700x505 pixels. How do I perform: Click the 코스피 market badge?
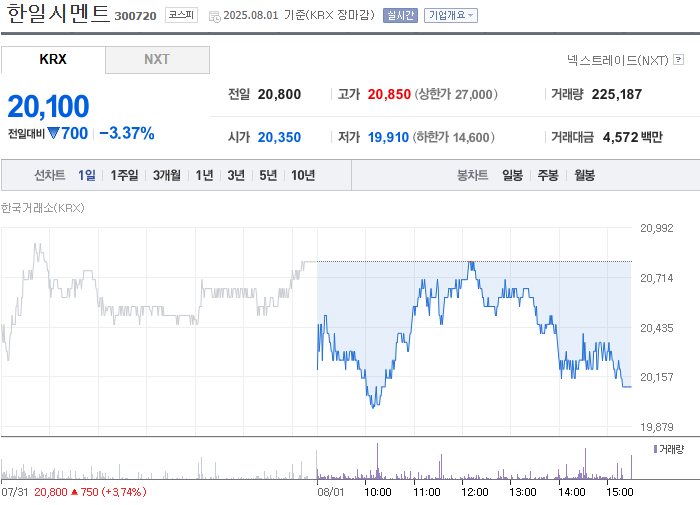coord(181,15)
